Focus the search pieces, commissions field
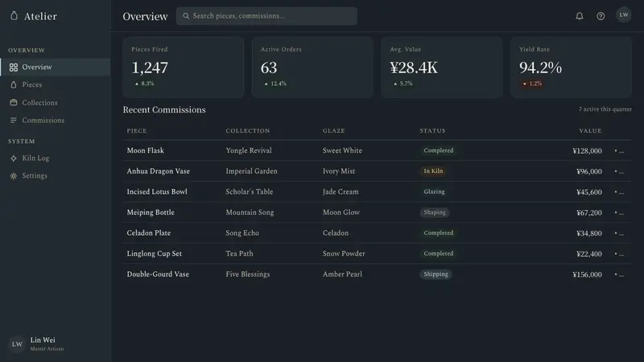 266,16
